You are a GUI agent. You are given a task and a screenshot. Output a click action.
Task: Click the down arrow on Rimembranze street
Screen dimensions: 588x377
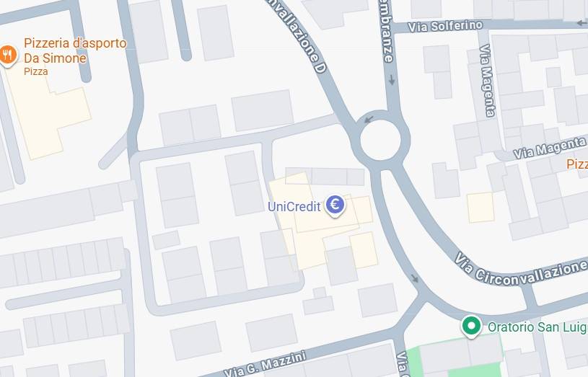[x=392, y=80]
